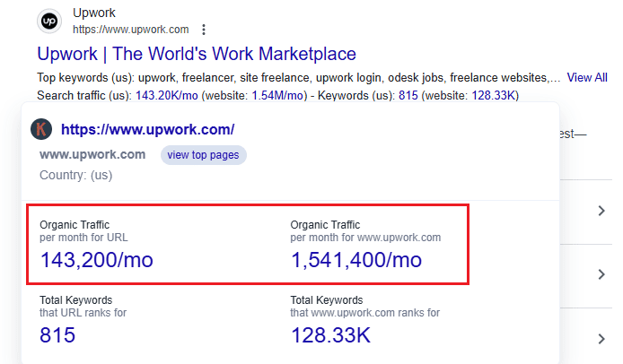Click the 1,541,400/mo domain organic traffic value
This screenshot has height=364, width=623.
pyautogui.click(x=356, y=260)
